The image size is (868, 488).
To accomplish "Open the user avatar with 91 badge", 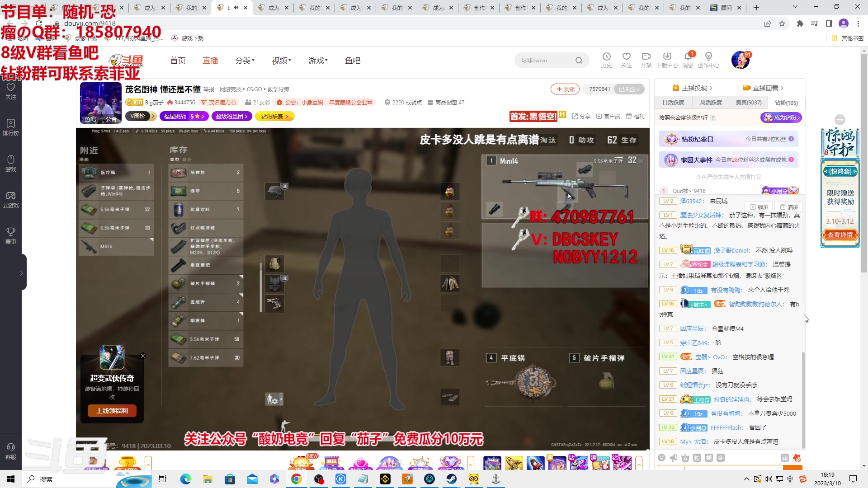I will coord(740,60).
